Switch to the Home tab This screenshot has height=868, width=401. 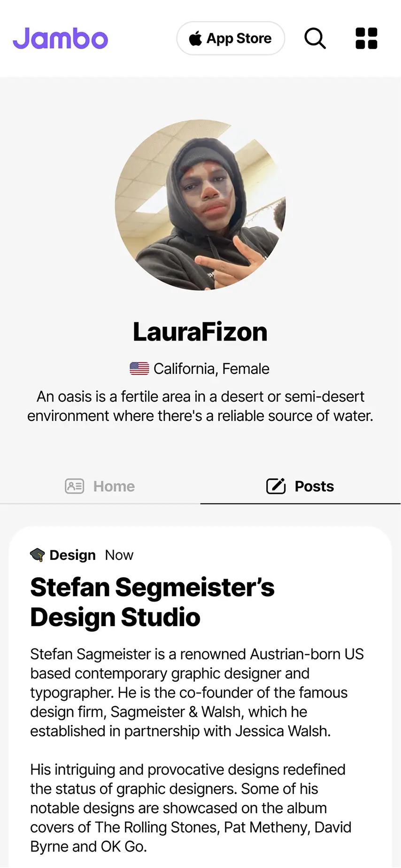114,486
